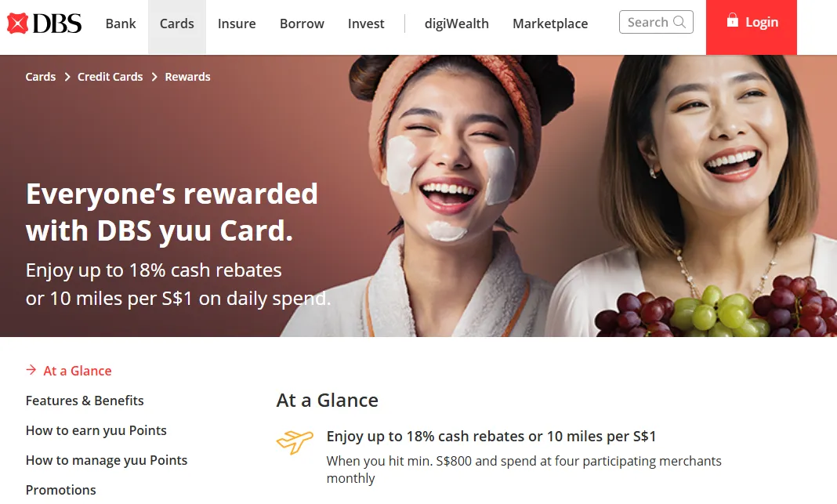
Task: Click the lock icon on Login
Action: [x=732, y=20]
